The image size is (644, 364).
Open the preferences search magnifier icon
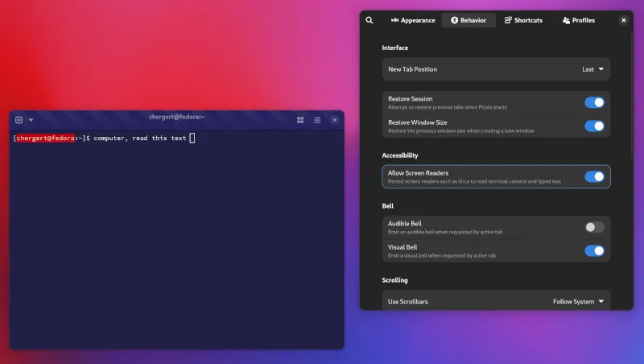click(x=369, y=20)
